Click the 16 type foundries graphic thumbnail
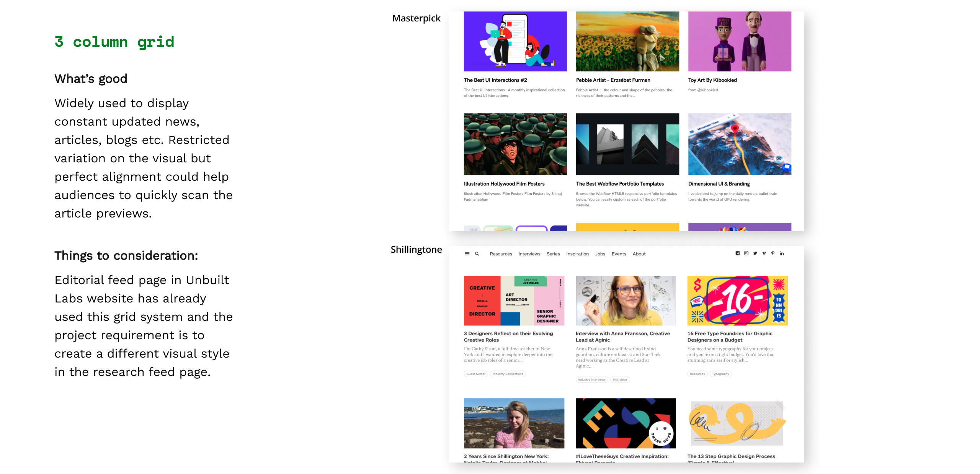This screenshot has height=474, width=980. click(x=738, y=301)
